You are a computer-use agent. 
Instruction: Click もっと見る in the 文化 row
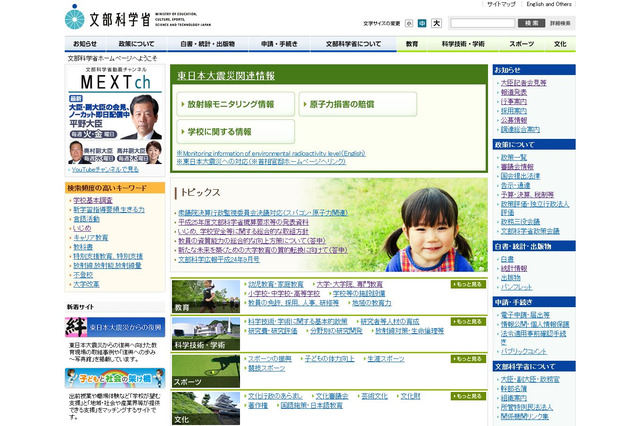tap(468, 396)
